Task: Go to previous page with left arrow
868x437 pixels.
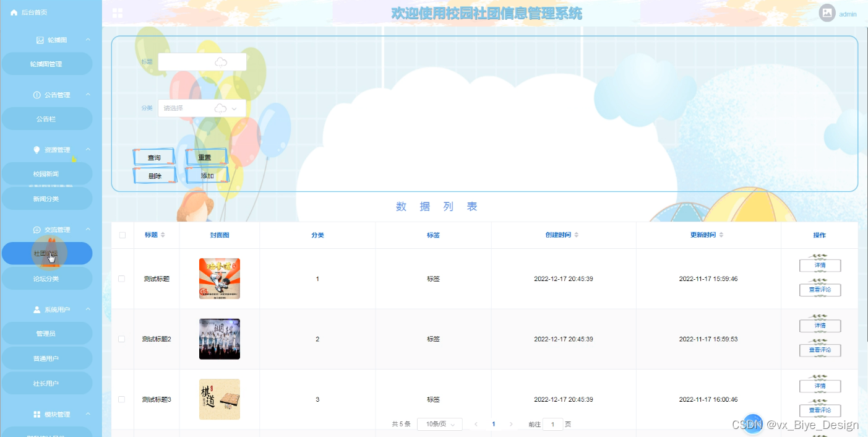Action: pyautogui.click(x=476, y=424)
